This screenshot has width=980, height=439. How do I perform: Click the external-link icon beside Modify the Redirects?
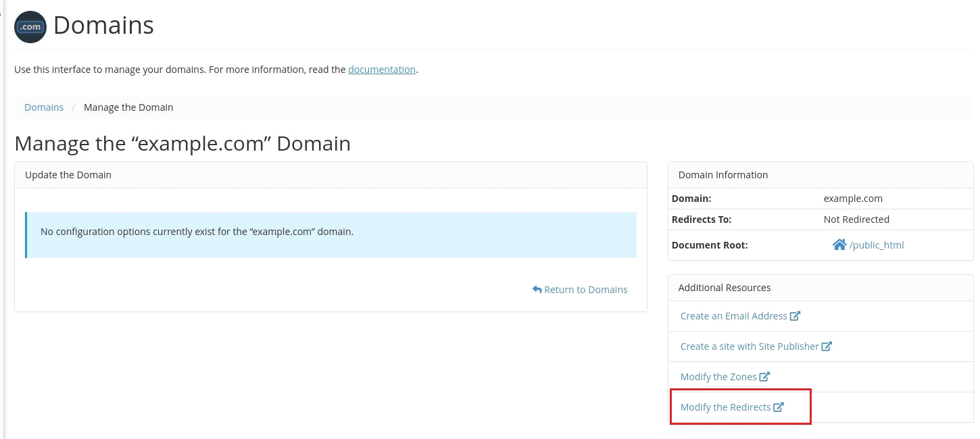pyautogui.click(x=779, y=407)
